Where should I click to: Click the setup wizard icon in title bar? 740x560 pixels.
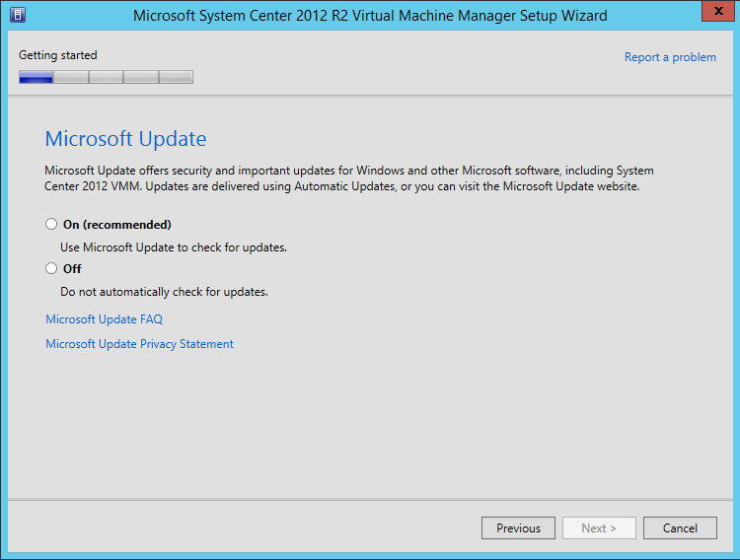[x=18, y=15]
